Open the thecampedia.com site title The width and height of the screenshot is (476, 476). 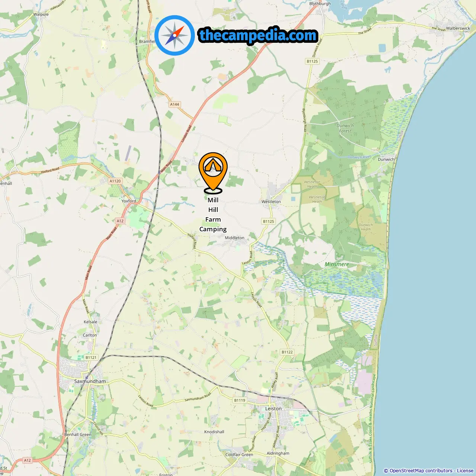(x=258, y=35)
